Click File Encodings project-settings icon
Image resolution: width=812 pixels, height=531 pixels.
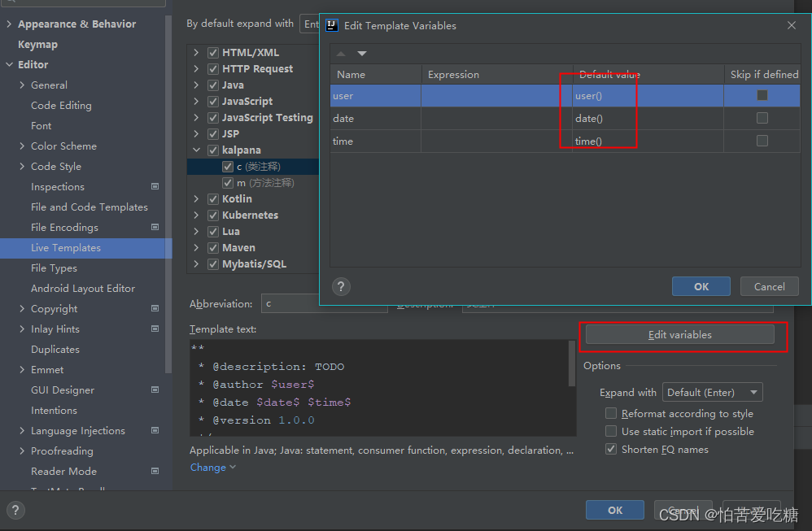[155, 227]
